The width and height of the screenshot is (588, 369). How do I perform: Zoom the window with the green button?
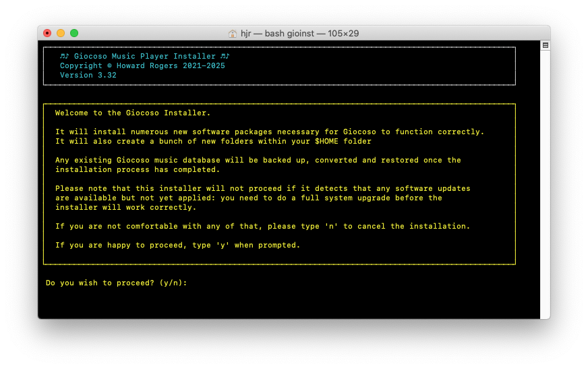[x=74, y=33]
